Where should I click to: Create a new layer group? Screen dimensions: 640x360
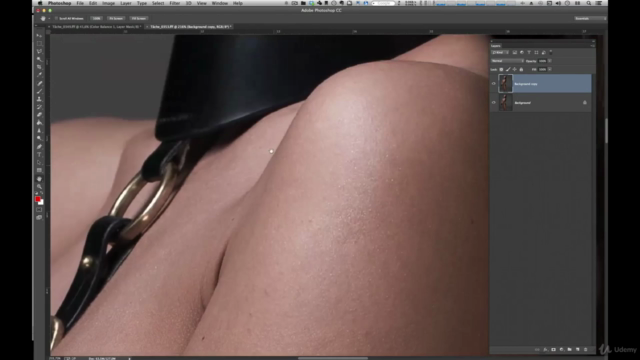[x=569, y=350]
